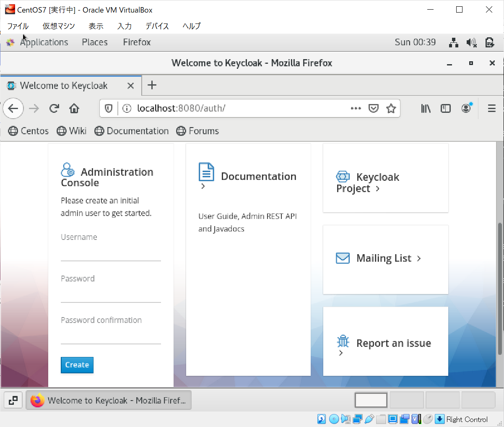Click VirtualBox display status icon
Image resolution: width=504 pixels, height=427 pixels.
pos(393,419)
